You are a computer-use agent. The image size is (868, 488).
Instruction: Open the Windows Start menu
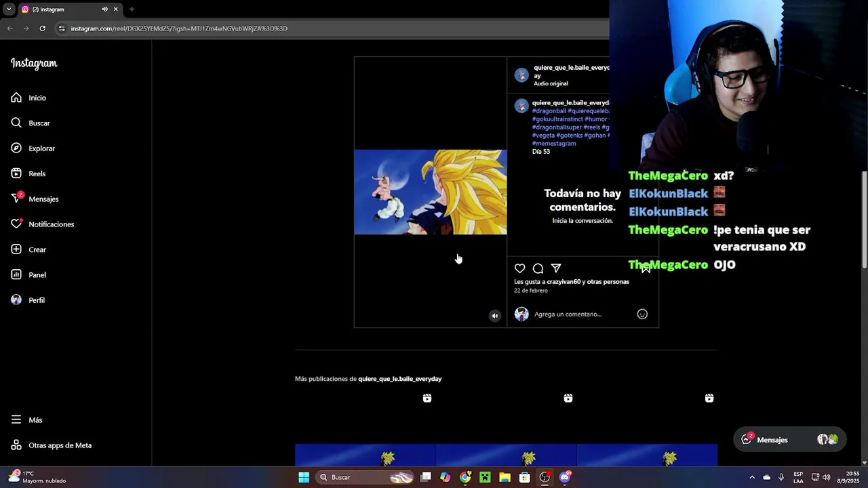pos(304,477)
